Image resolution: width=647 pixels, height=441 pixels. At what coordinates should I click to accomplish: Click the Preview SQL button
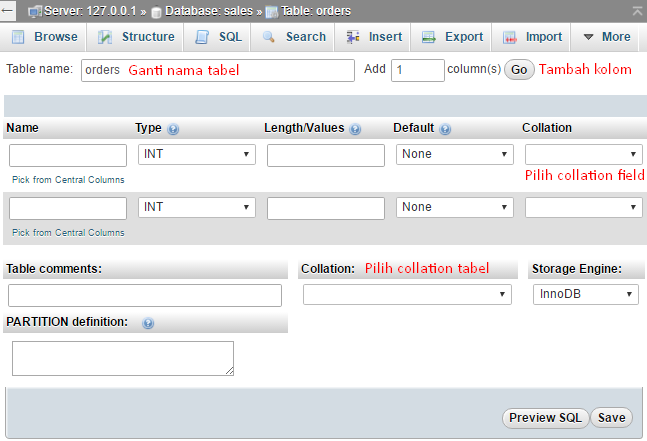point(545,418)
